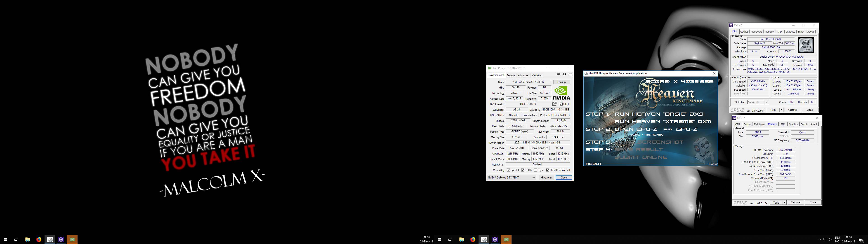Switch to the Sensors tab in GPU-Z
868x244 pixels.
511,75
